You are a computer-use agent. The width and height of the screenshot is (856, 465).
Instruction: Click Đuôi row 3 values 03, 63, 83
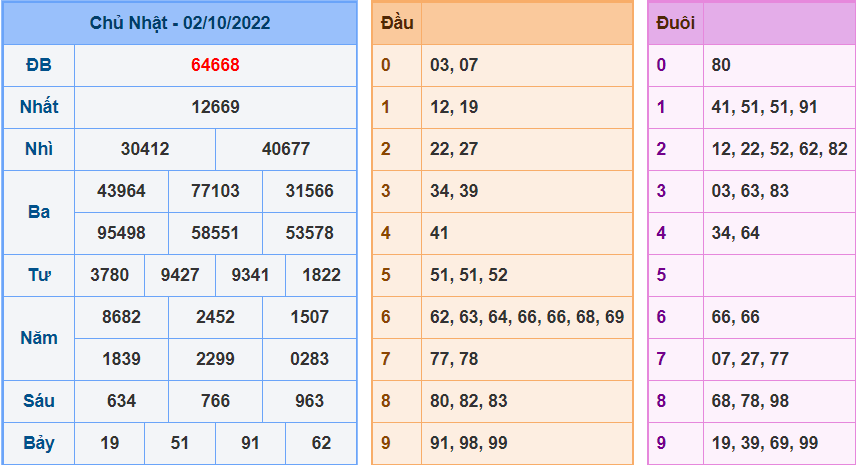pyautogui.click(x=750, y=191)
